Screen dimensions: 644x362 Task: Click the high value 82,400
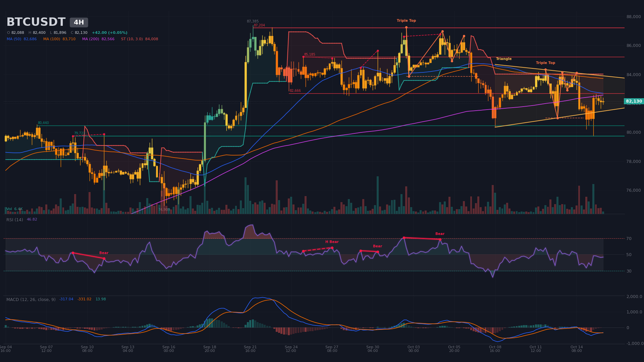tap(39, 33)
